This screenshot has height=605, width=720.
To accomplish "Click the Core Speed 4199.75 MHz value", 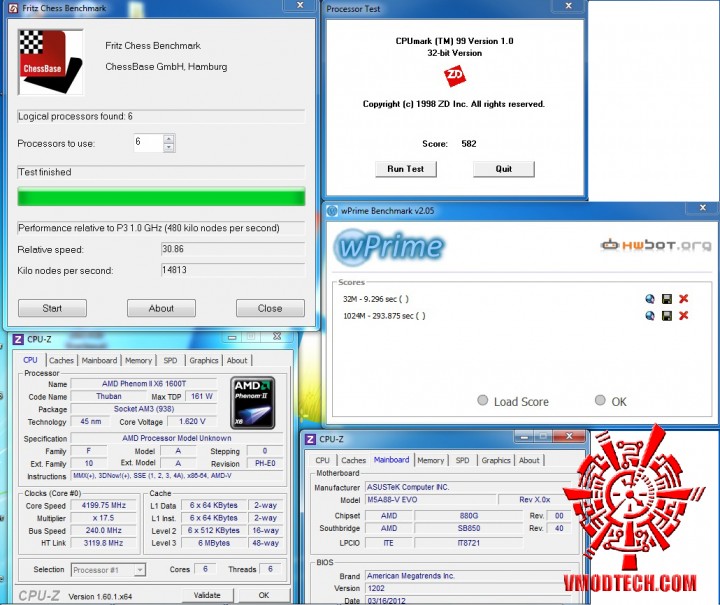I will (104, 505).
